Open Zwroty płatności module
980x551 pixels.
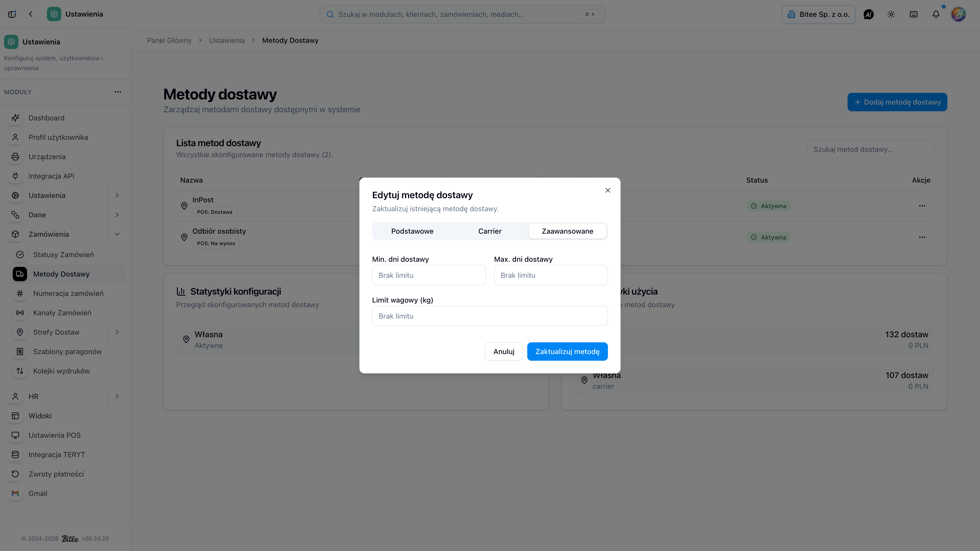click(x=56, y=474)
